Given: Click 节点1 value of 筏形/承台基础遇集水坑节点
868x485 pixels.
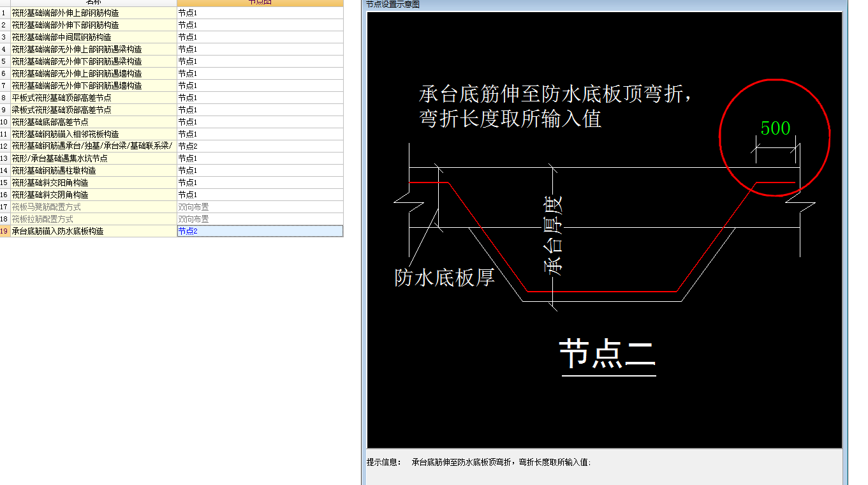Looking at the screenshot, I should [260, 158].
